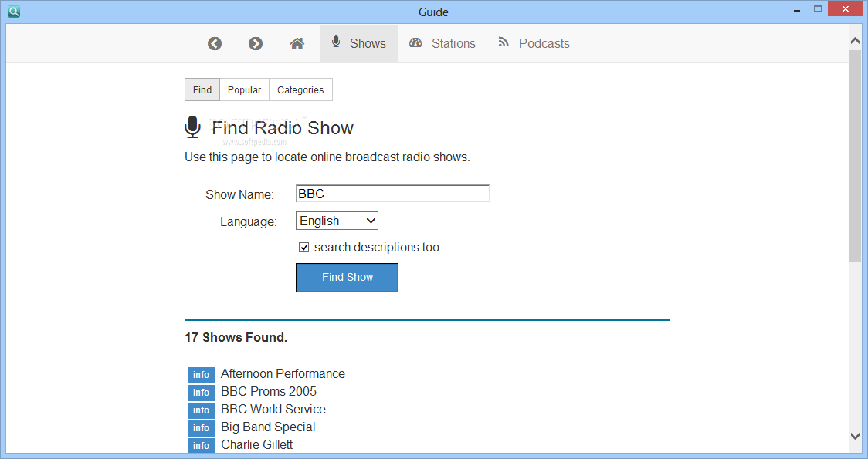Open info for Big Band Special

[x=201, y=428]
